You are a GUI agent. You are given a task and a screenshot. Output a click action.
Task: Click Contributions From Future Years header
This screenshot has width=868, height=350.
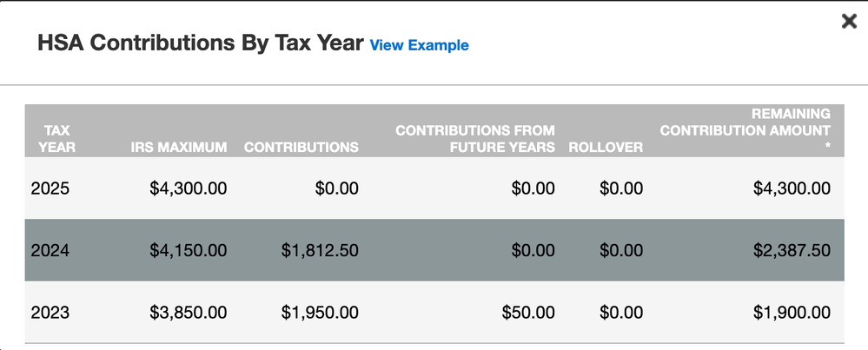point(475,139)
